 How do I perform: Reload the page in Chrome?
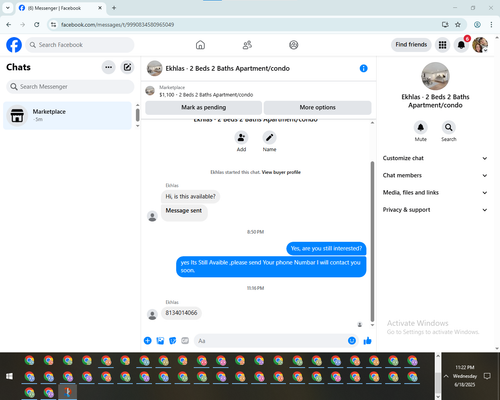pos(37,25)
